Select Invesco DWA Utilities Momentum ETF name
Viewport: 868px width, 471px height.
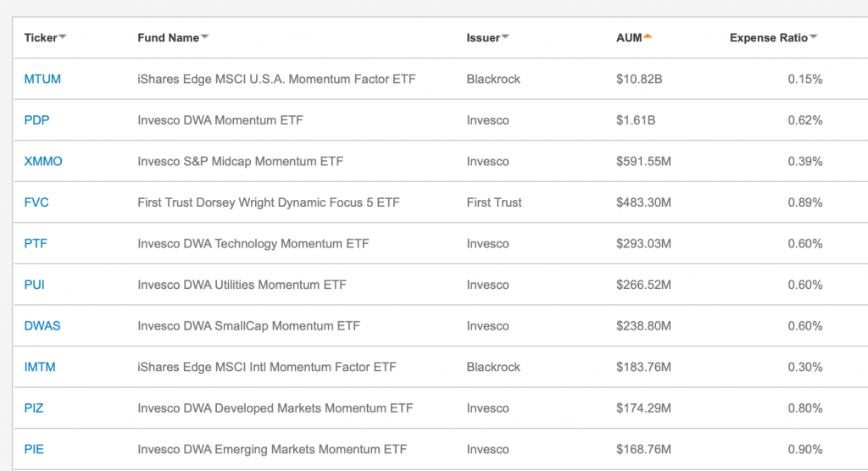point(242,285)
